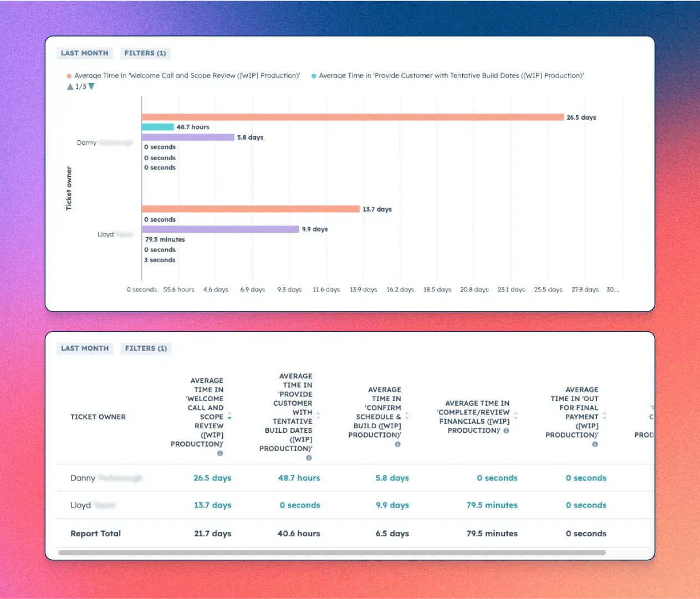Select Lloyd's 13.7 days bar
This screenshot has height=599, width=700.
tap(251, 209)
